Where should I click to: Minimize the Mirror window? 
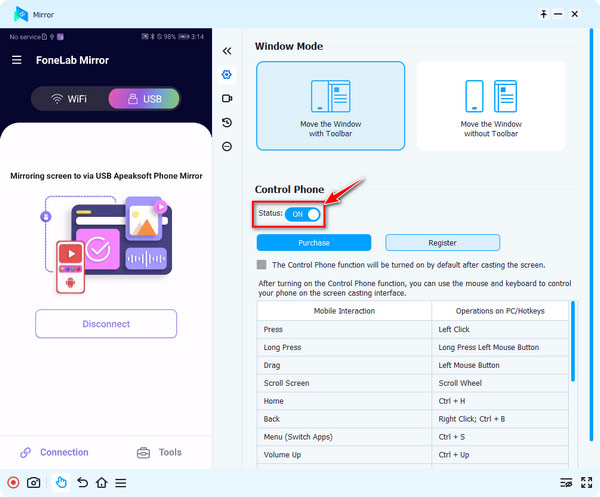pyautogui.click(x=558, y=14)
